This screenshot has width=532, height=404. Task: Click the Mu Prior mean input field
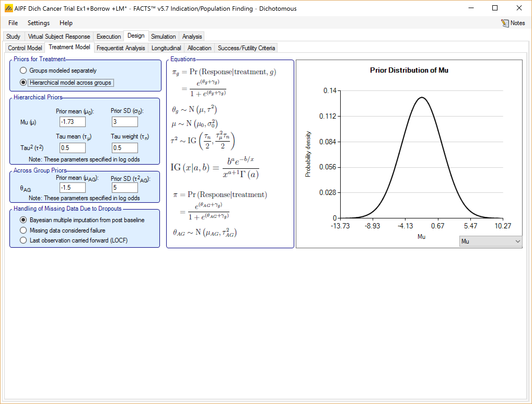click(72, 122)
